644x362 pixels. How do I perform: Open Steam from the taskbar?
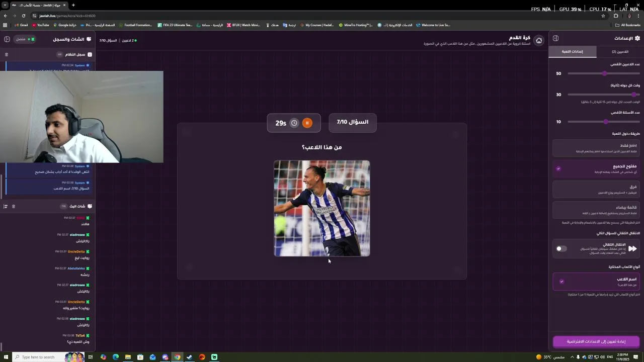click(x=190, y=357)
